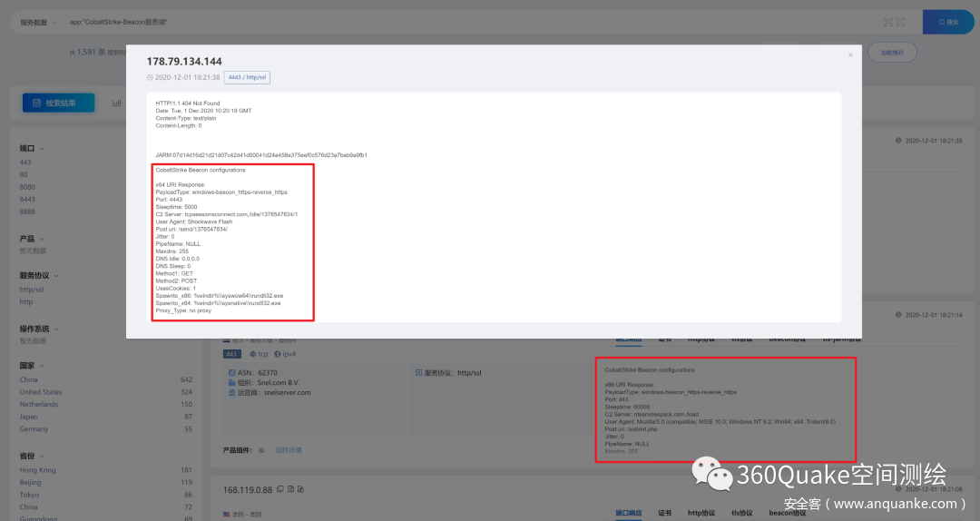Click the 产品组件 component icon

click(x=261, y=450)
